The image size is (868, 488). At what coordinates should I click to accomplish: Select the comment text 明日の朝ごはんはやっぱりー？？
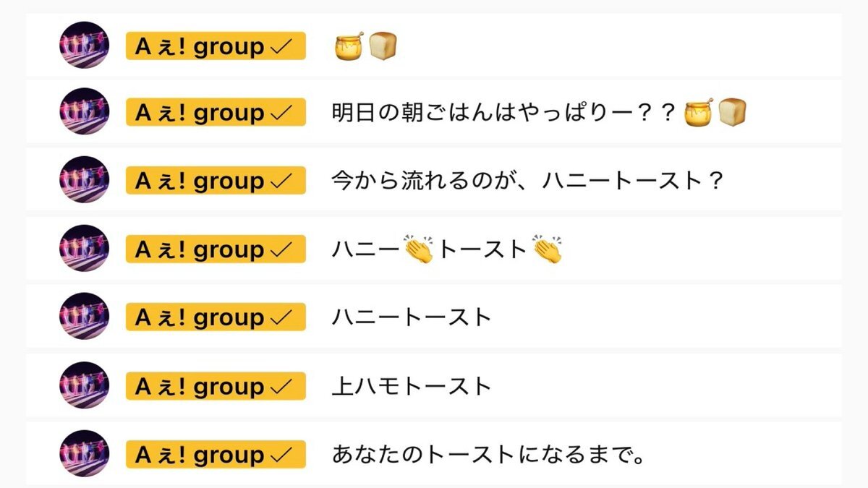[503, 114]
